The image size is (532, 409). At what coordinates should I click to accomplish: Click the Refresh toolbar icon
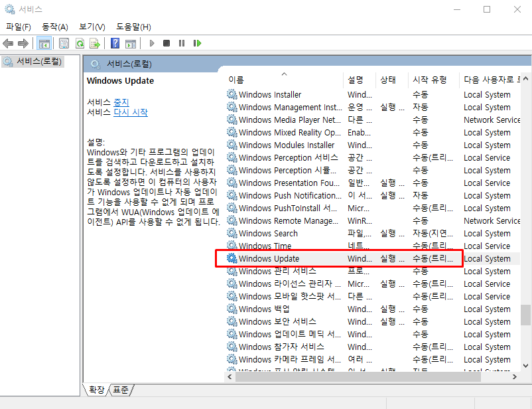80,43
